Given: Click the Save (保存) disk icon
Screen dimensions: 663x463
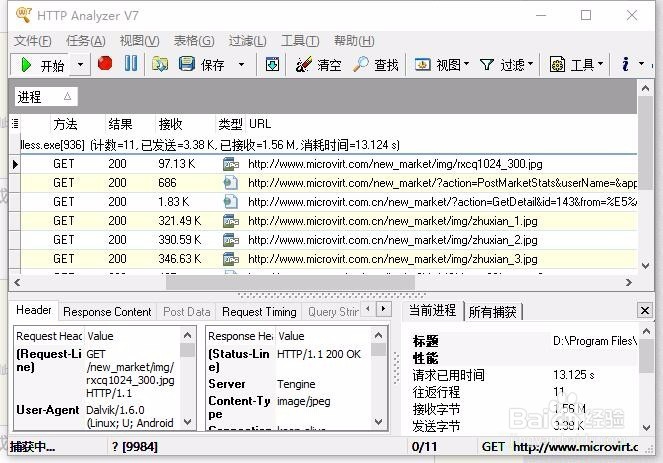Looking at the screenshot, I should 186,64.
